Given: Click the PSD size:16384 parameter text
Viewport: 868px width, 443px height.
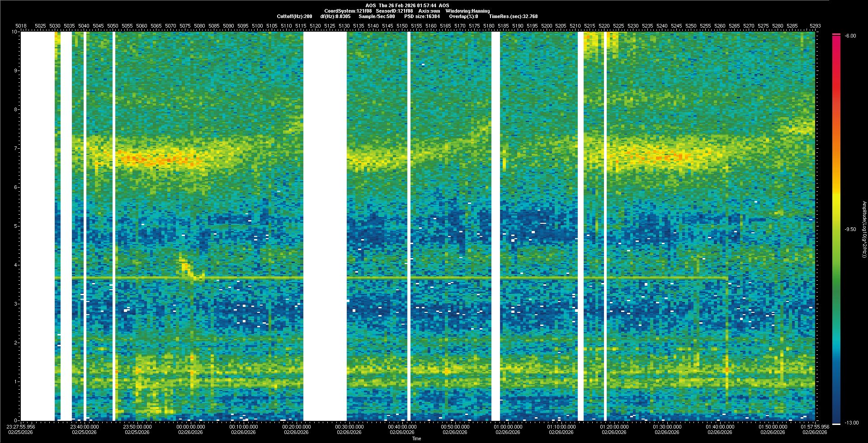Looking at the screenshot, I should coord(422,16).
